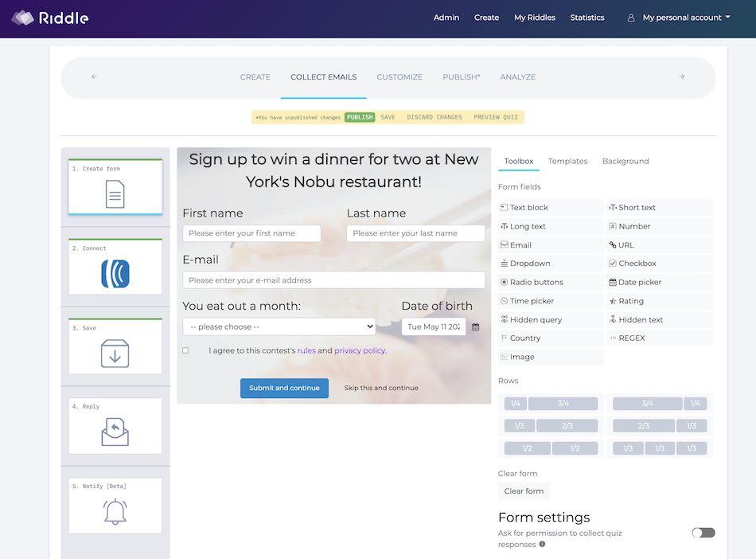Add a Dropdown field from toolbox
756x559 pixels.
pos(551,264)
